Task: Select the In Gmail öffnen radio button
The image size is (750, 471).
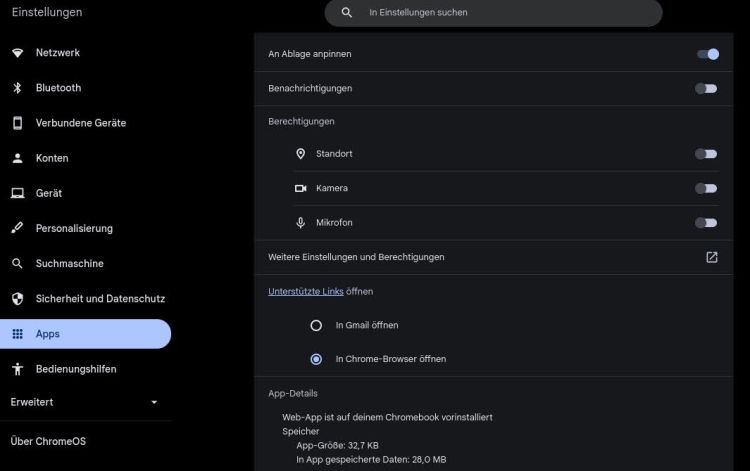Action: [x=316, y=326]
